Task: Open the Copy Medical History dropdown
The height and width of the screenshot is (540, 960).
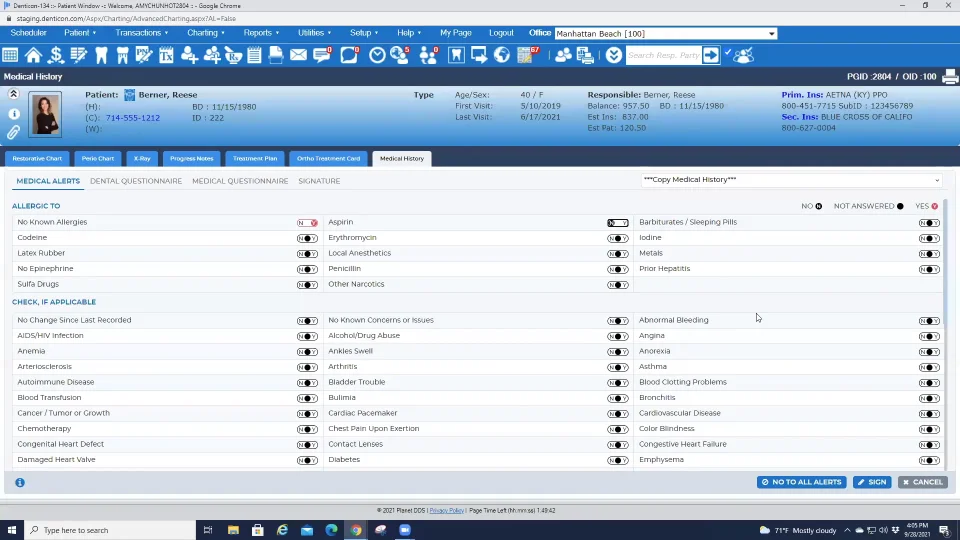Action: (791, 180)
